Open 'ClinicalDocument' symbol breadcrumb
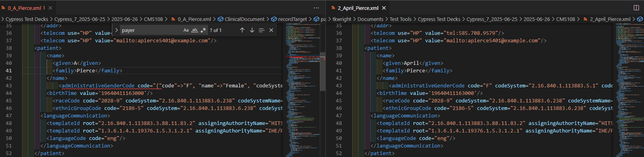The image size is (644, 157). (241, 19)
